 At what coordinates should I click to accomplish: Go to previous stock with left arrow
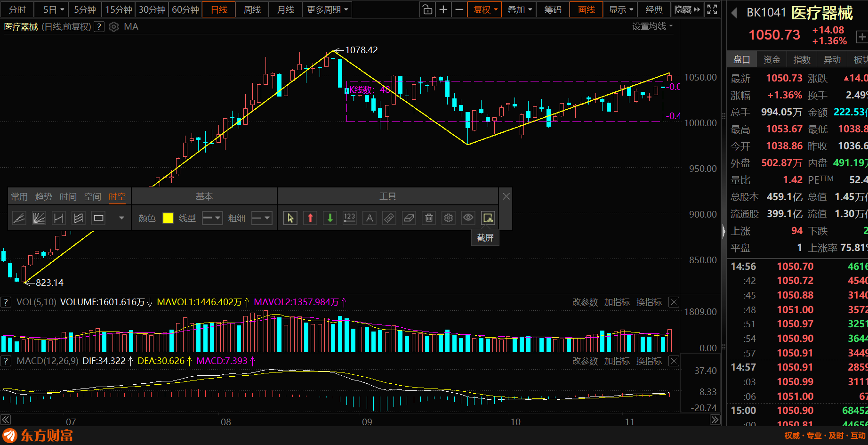point(734,13)
